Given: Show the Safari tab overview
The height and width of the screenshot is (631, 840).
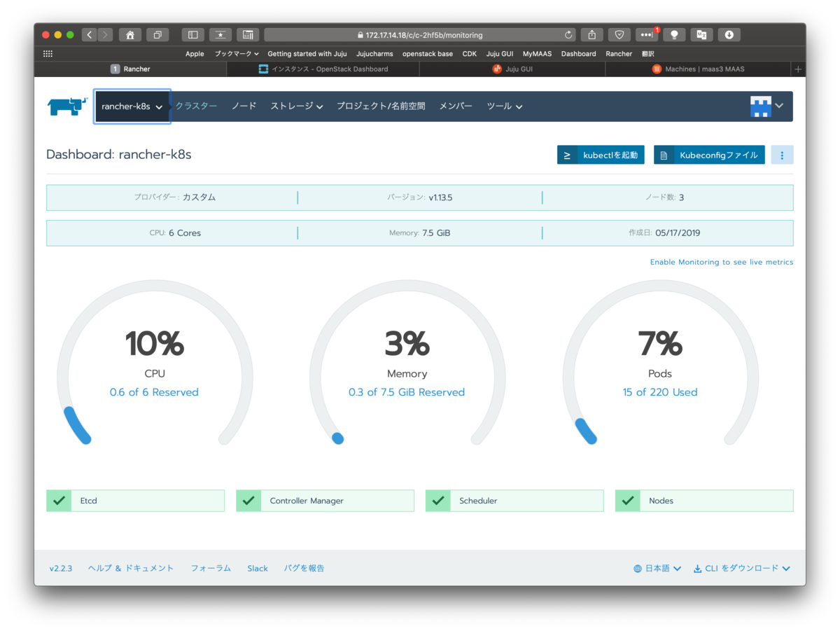Looking at the screenshot, I should click(157, 34).
